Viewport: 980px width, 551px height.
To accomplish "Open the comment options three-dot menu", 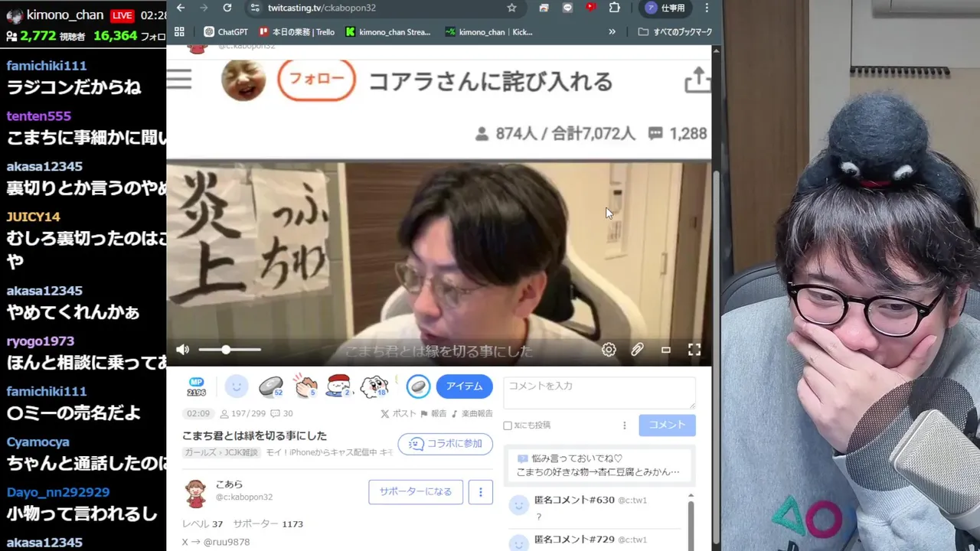I will pyautogui.click(x=624, y=425).
